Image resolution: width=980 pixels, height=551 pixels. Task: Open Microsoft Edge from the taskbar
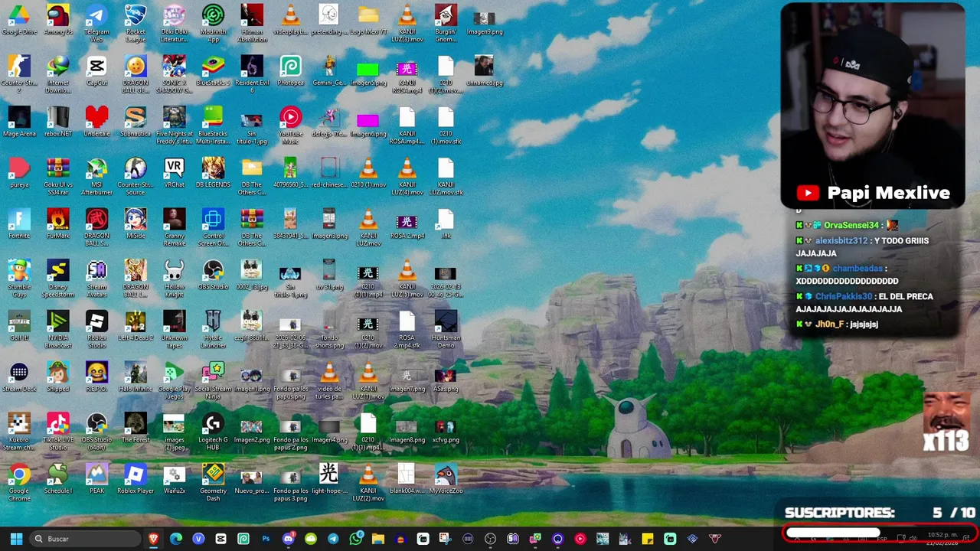(176, 539)
